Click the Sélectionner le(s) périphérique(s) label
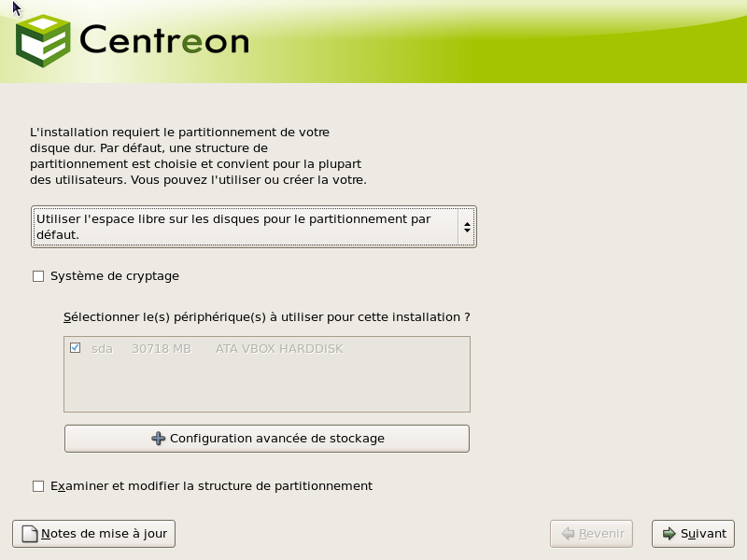The height and width of the screenshot is (560, 747). coord(267,317)
